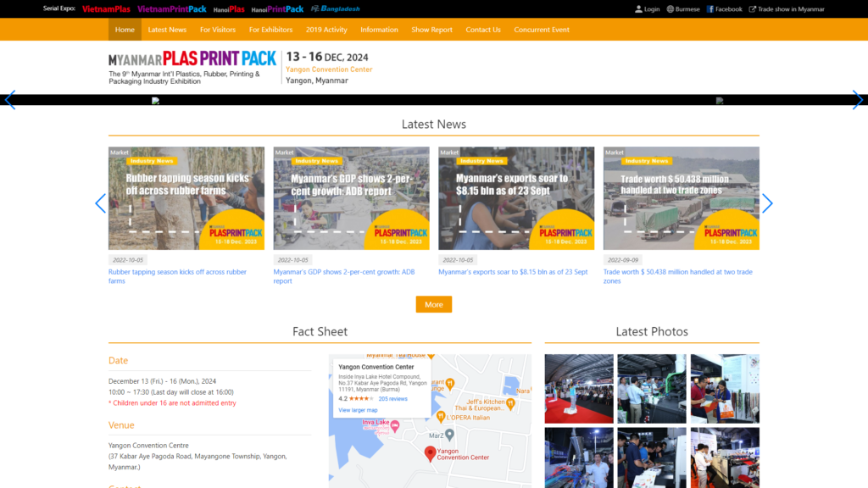The image size is (868, 488).
Task: Open the Contact Us menu
Action: (483, 30)
